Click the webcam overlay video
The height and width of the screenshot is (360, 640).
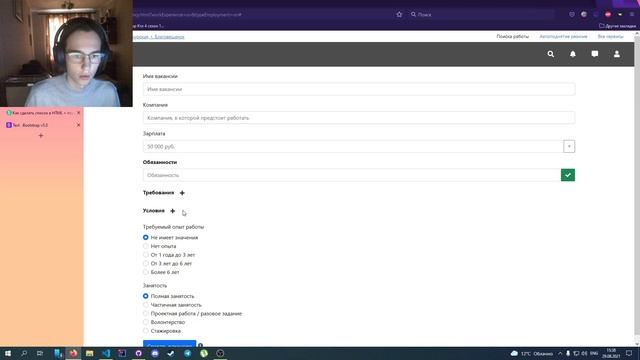[x=66, y=53]
